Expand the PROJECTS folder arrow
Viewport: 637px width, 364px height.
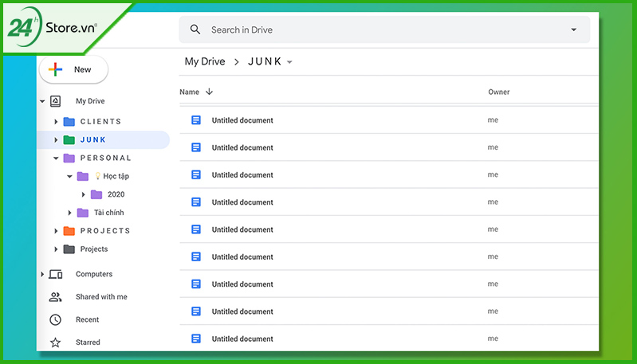[x=56, y=231]
